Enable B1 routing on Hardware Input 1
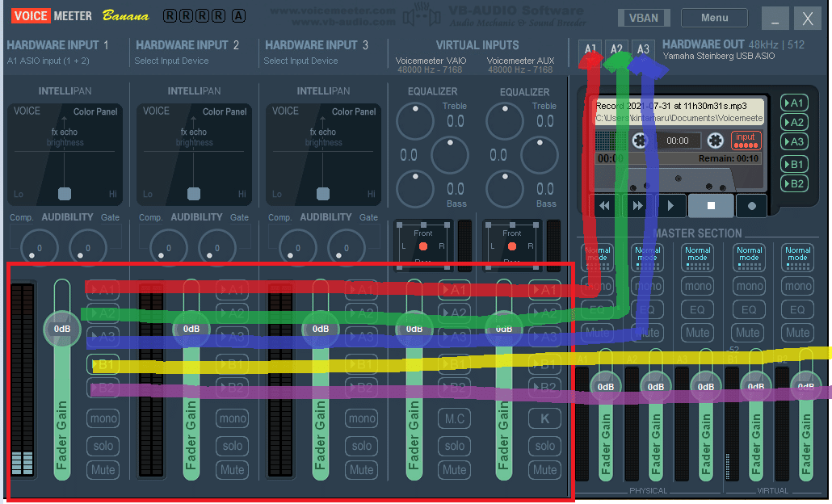Viewport: 832px width, 504px height. 103,364
